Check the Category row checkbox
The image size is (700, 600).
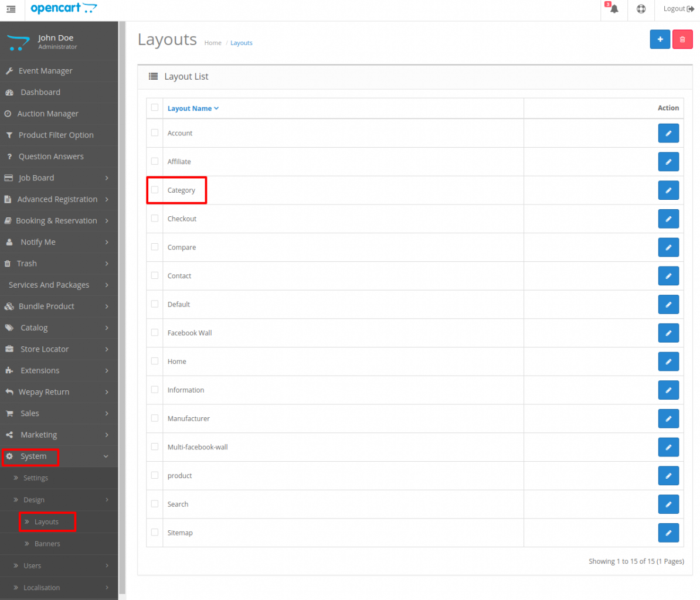tap(154, 189)
